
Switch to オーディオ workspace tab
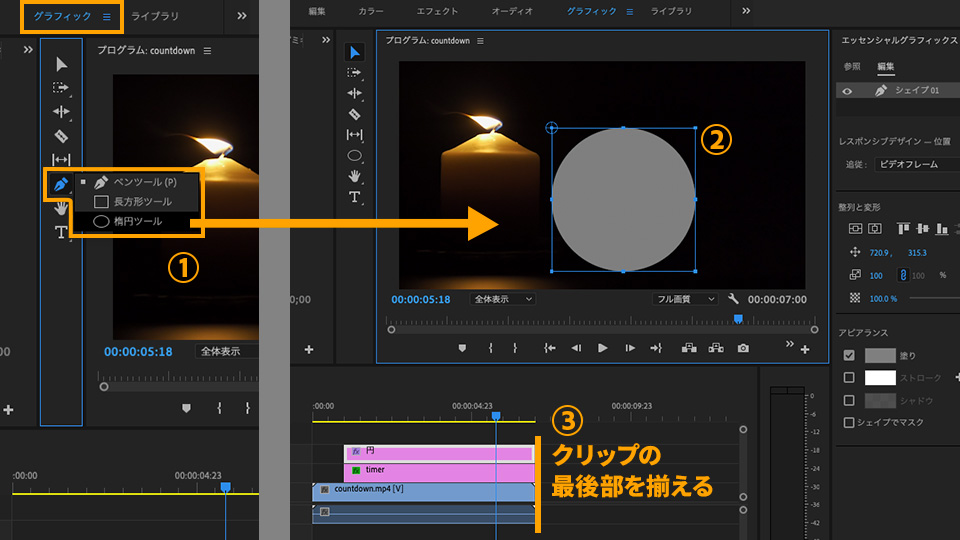[512, 12]
